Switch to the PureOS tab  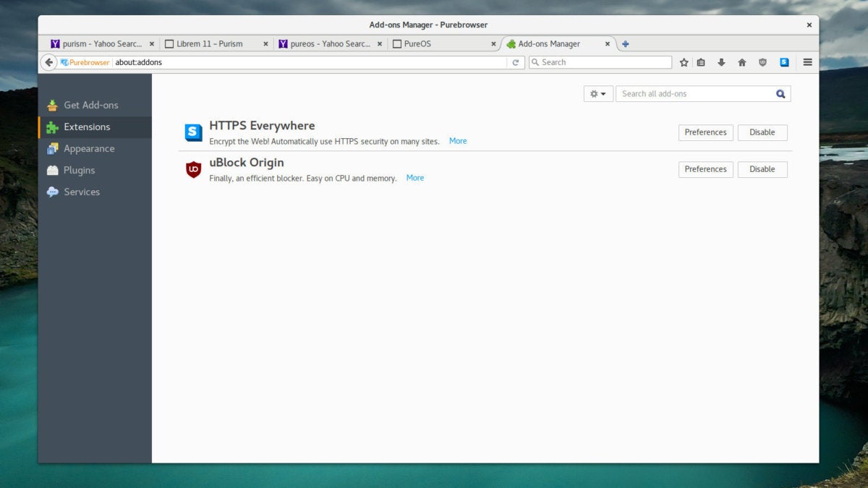coord(443,44)
